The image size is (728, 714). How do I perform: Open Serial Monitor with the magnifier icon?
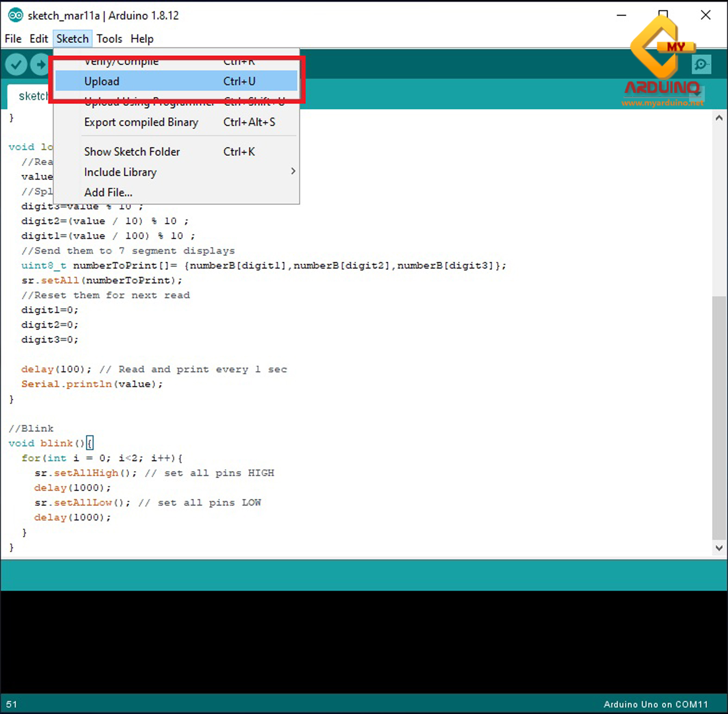coord(701,64)
